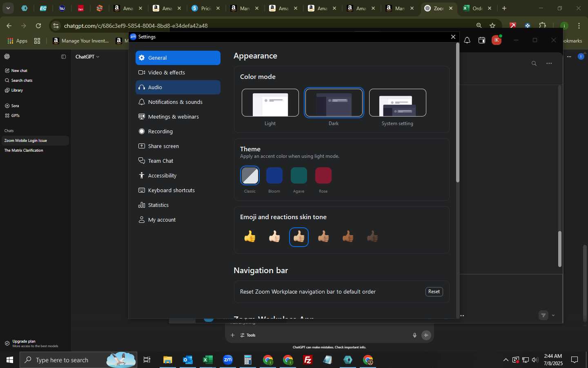Open Accessibility settings
Screen dimensions: 588x368
(178, 175)
